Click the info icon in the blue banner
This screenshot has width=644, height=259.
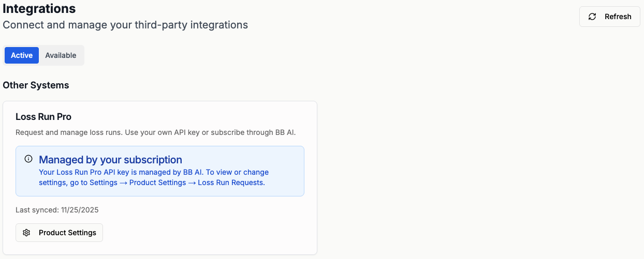[x=28, y=159]
